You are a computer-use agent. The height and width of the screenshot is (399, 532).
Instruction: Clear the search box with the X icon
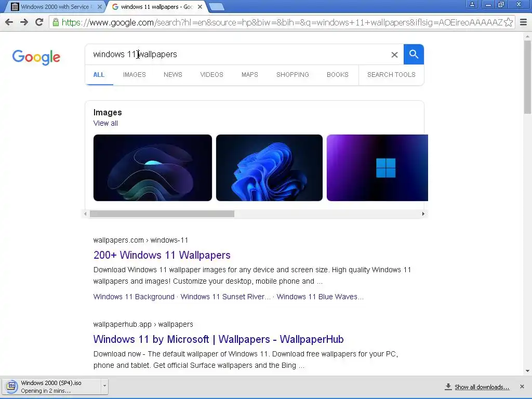click(x=394, y=55)
